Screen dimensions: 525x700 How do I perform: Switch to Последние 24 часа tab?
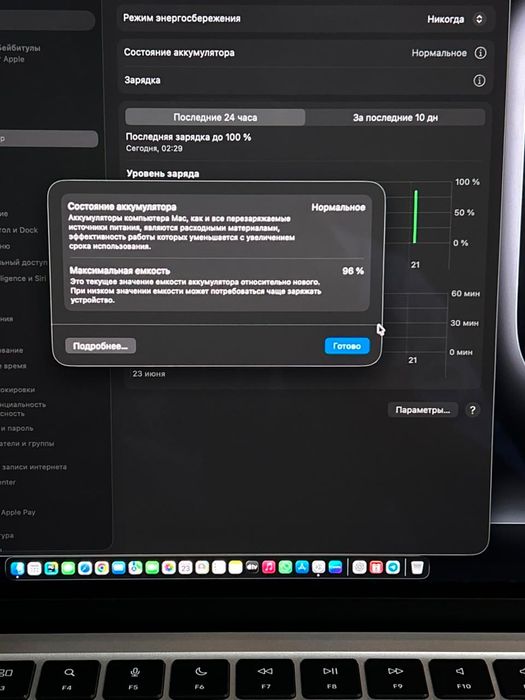[215, 117]
